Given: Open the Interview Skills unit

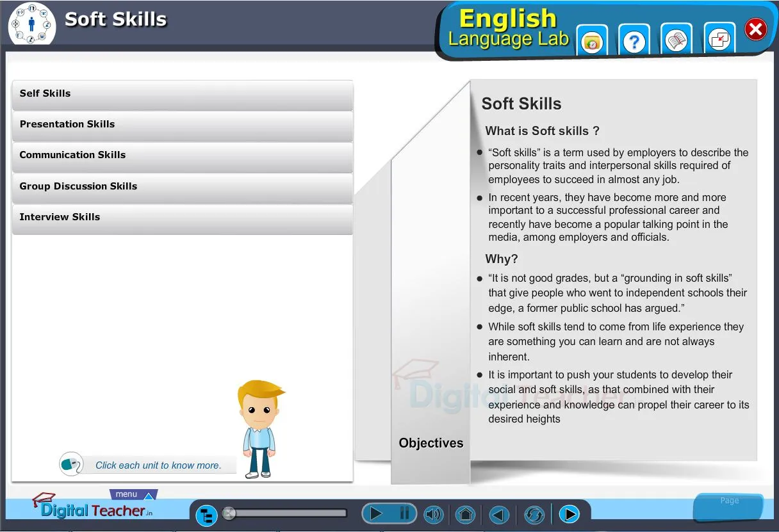Looking at the screenshot, I should pos(182,218).
